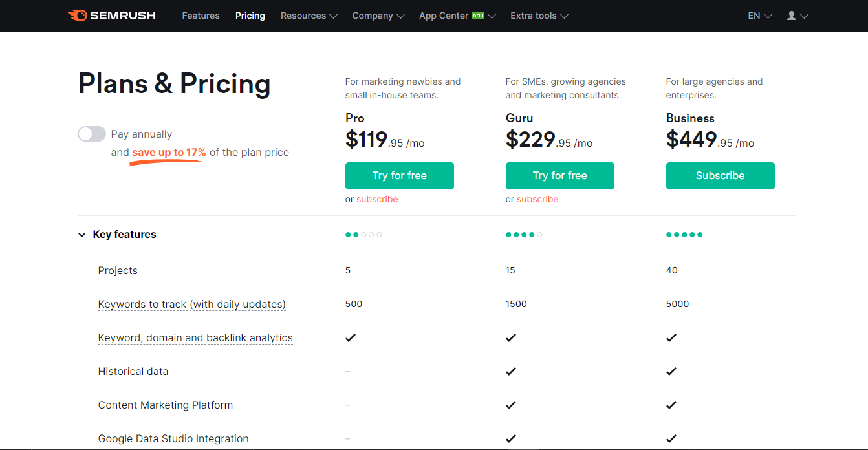Click the Guru Historical data checkmark
Viewport: 868px width, 450px height.
pos(511,371)
